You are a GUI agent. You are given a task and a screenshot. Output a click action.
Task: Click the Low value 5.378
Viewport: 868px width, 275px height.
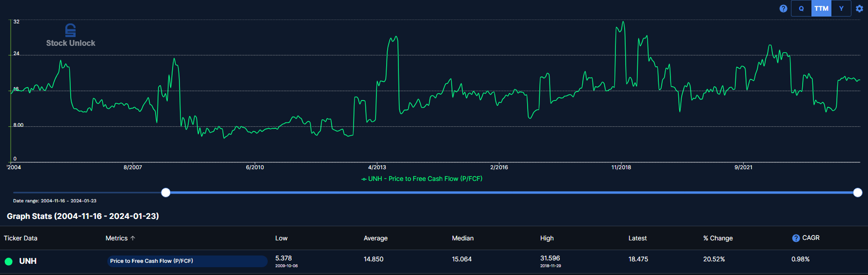283,258
